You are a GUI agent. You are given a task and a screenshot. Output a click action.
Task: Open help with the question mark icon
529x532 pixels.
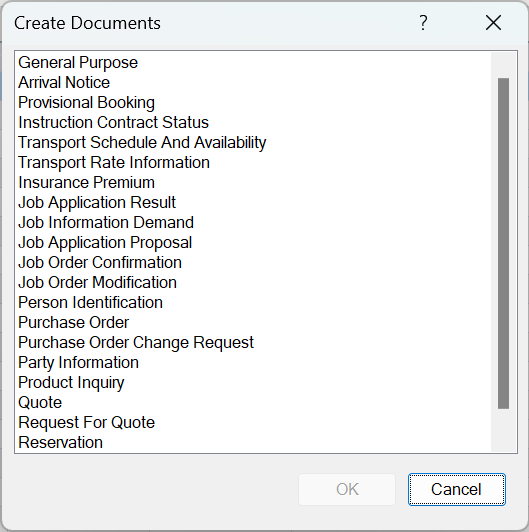423,23
